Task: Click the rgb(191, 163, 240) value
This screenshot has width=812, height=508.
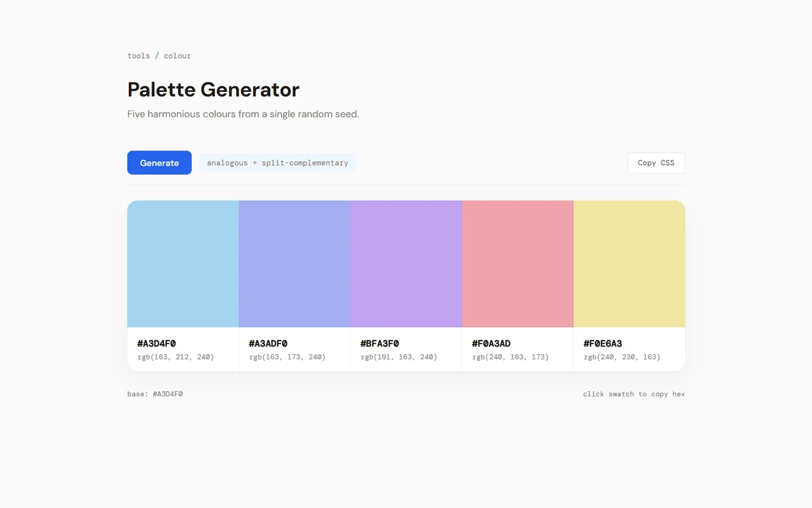Action: [x=399, y=357]
